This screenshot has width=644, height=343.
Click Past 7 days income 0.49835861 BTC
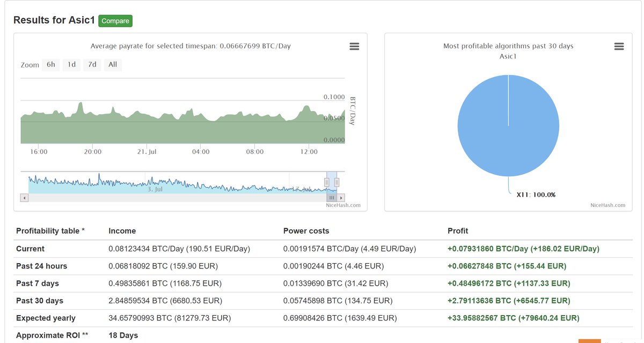click(165, 284)
